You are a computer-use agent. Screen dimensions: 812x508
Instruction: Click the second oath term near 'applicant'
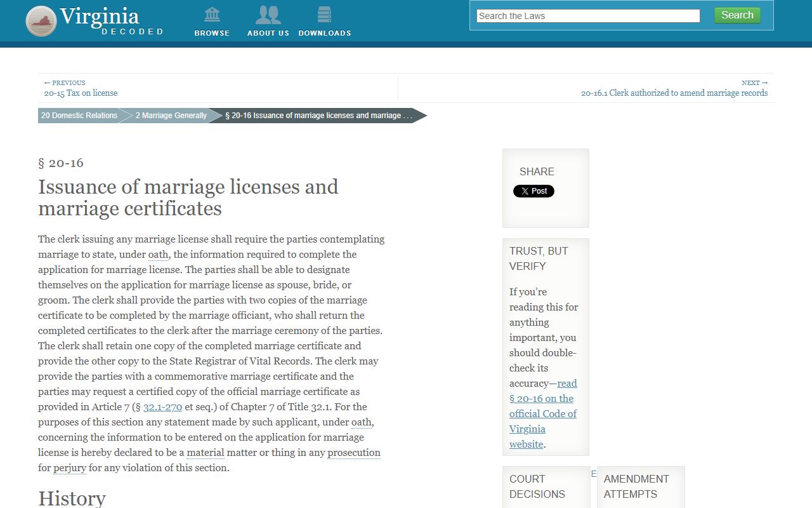click(x=362, y=422)
